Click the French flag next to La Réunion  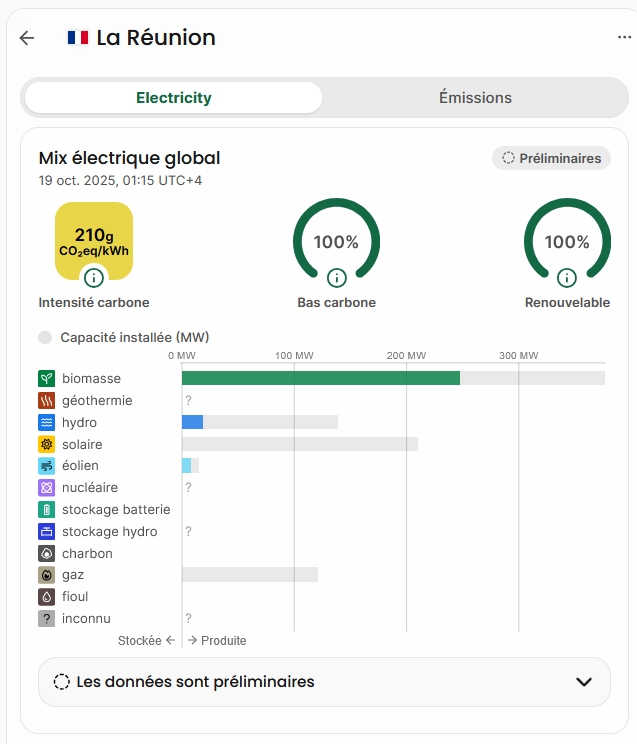[77, 38]
